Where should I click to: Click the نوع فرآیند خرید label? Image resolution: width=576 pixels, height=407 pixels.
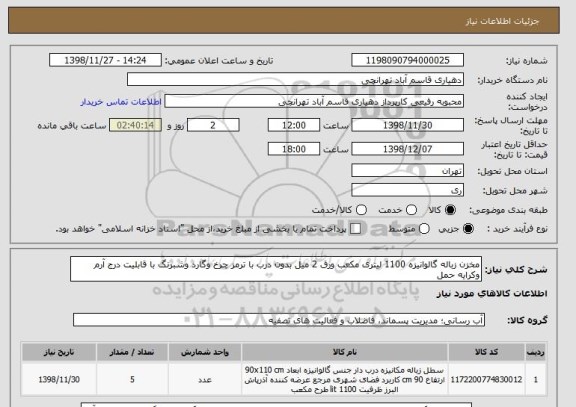tap(517, 229)
